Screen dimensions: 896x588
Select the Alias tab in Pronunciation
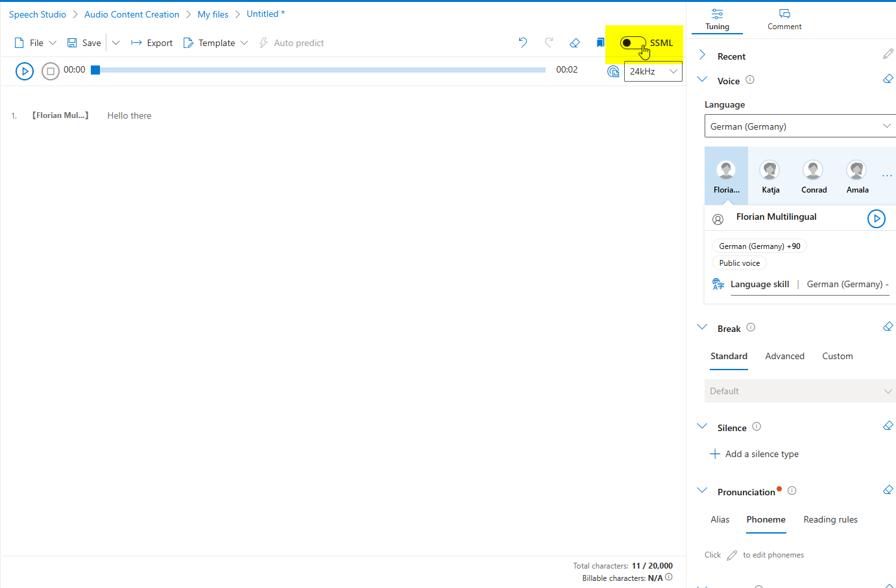point(720,519)
